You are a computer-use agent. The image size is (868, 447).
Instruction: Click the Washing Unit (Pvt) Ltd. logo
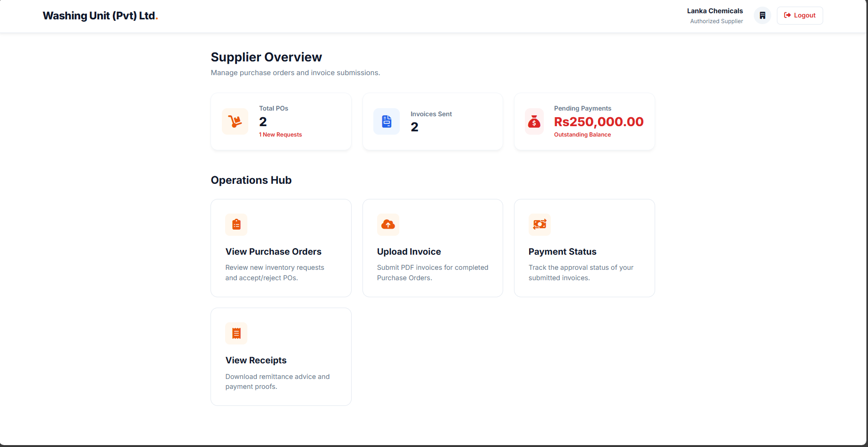point(100,16)
